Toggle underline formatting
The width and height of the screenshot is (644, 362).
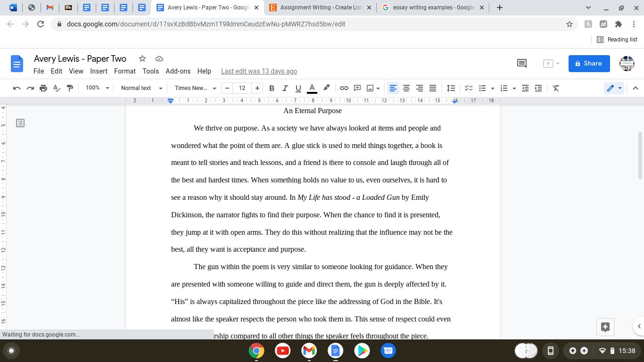pos(298,88)
